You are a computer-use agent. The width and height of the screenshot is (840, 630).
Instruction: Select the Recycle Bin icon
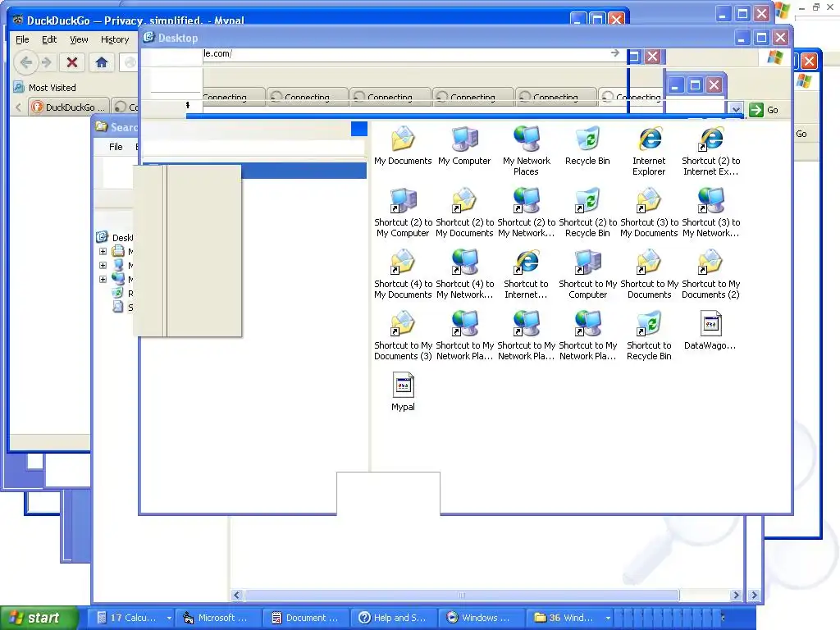pos(587,146)
